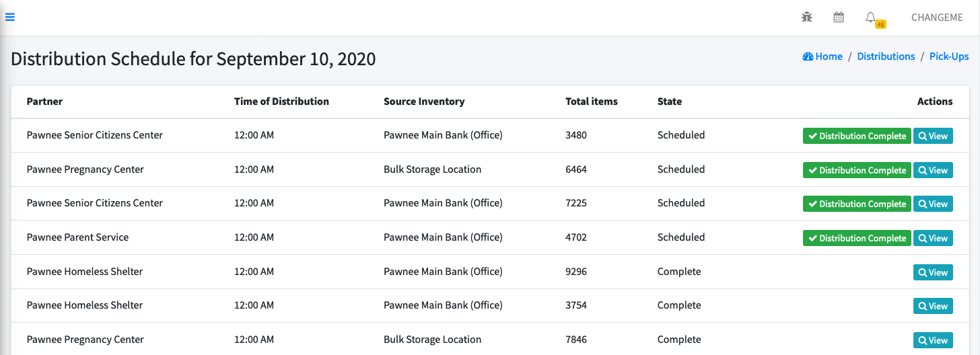Click the bug report icon in header
This screenshot has height=355, width=980.
click(x=807, y=17)
